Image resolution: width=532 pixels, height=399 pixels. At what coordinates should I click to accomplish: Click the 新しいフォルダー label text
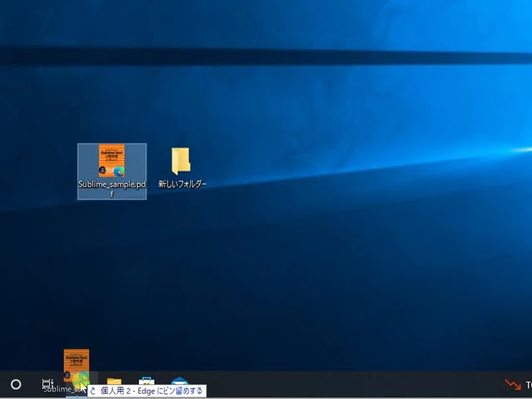point(182,185)
